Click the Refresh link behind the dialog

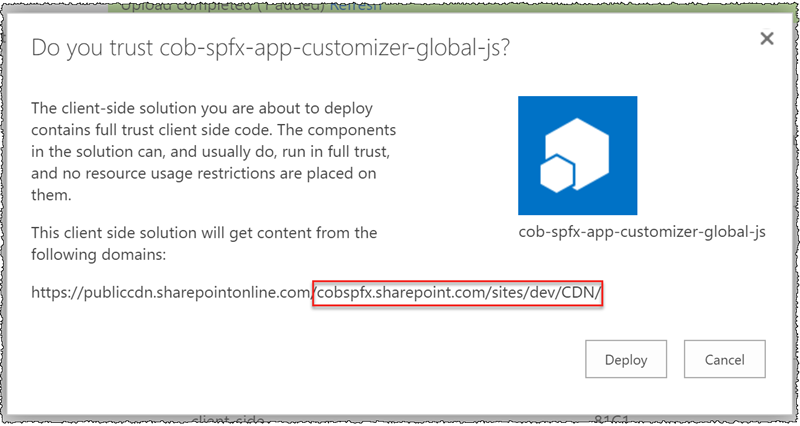[355, 7]
